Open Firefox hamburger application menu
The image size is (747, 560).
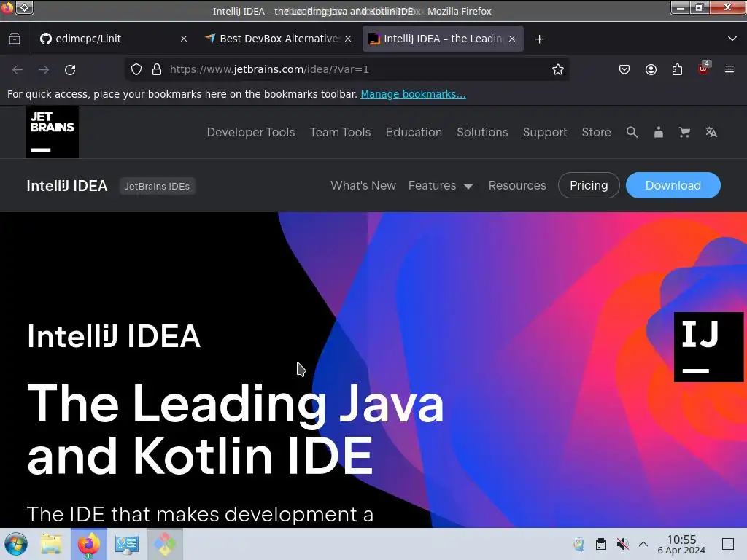point(729,69)
